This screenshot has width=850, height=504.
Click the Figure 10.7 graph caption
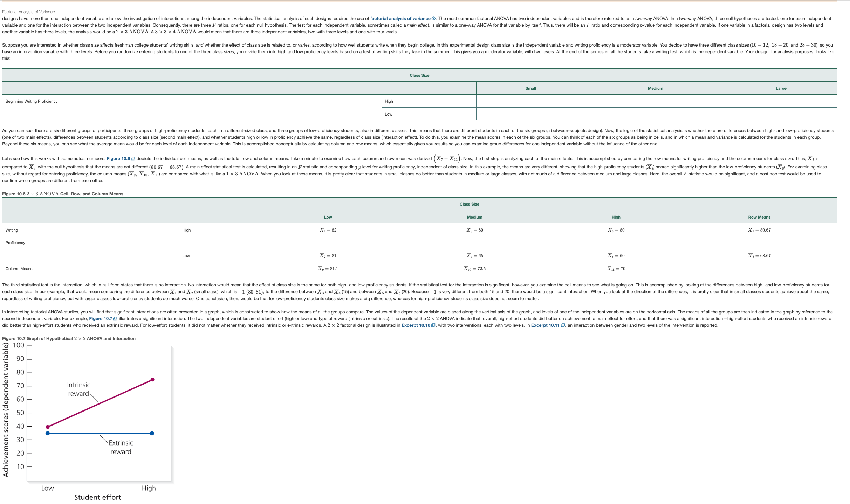pyautogui.click(x=69, y=339)
